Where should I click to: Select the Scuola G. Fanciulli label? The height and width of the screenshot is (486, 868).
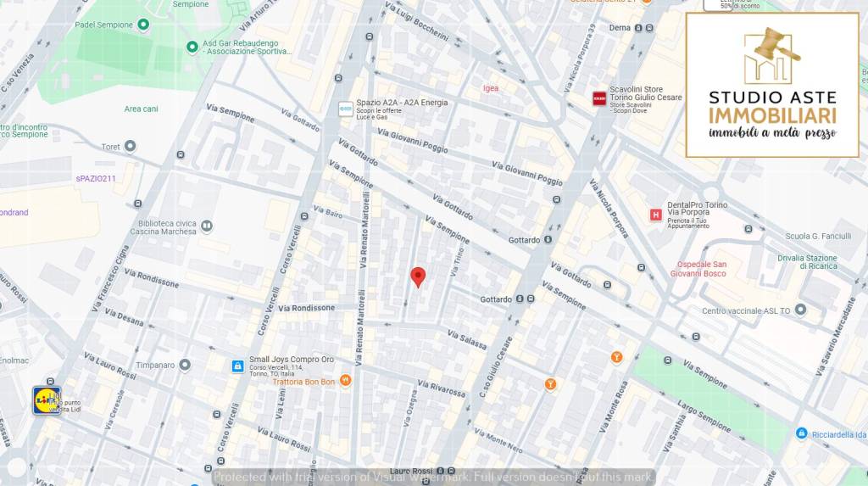coord(818,236)
